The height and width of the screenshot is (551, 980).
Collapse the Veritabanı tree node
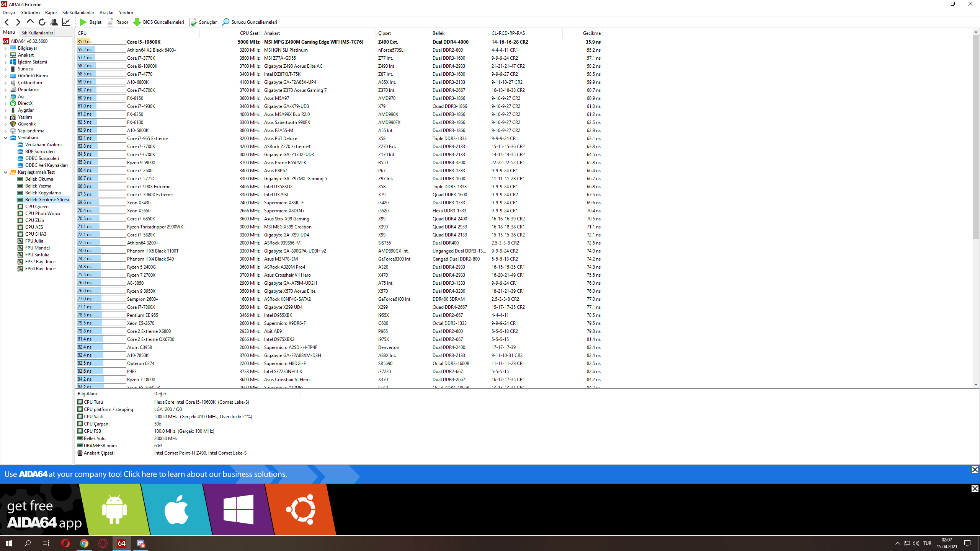tap(5, 138)
